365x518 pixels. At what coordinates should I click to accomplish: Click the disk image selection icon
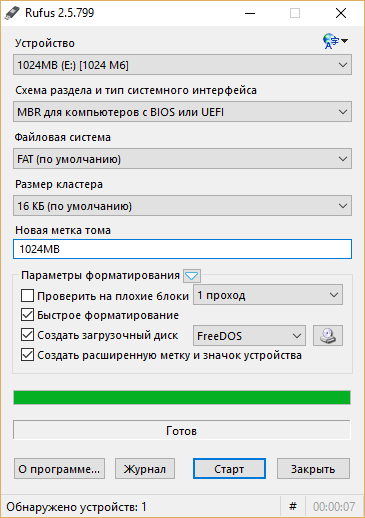click(328, 336)
